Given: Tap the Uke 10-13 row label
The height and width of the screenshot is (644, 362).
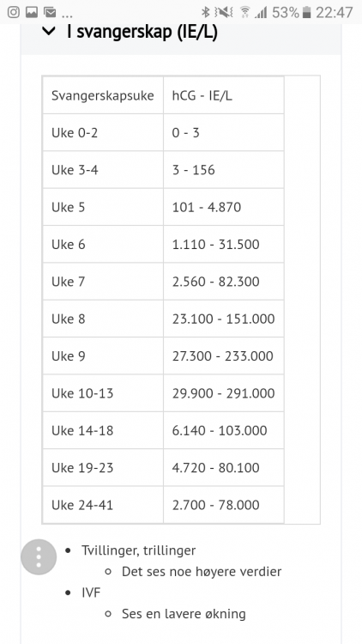Looking at the screenshot, I should [x=82, y=393].
